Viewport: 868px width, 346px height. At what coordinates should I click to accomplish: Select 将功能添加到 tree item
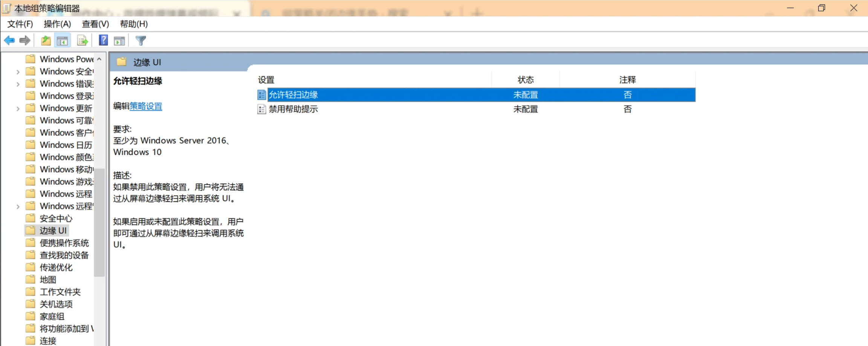(67, 329)
